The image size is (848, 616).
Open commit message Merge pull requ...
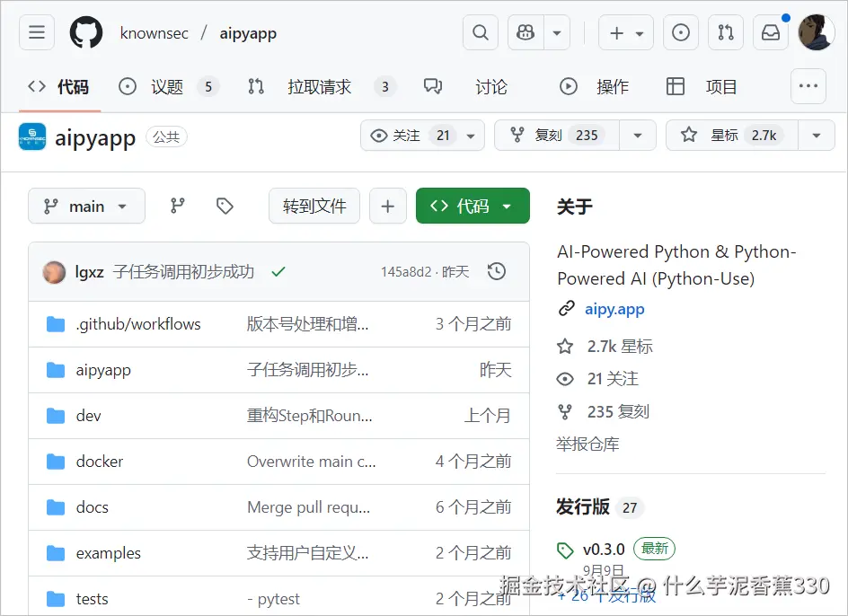[x=309, y=507]
